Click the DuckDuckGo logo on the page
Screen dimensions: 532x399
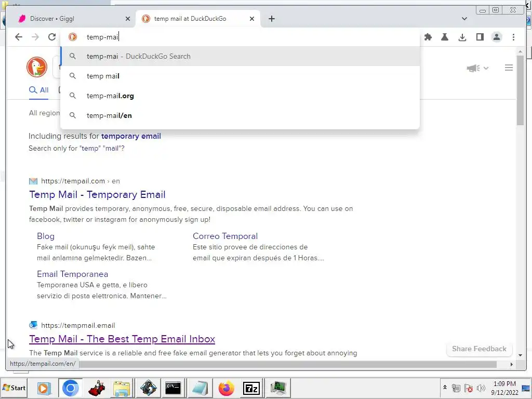37,67
